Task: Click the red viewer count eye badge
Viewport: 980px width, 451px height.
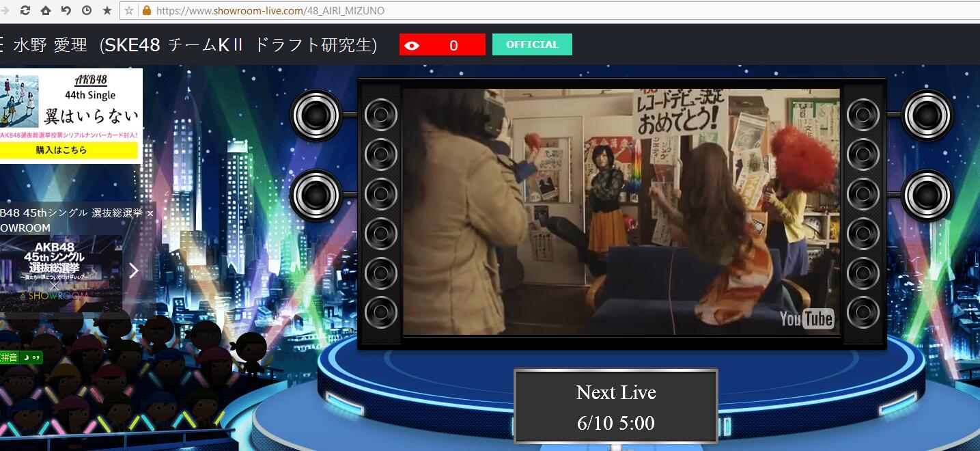Action: pos(443,45)
